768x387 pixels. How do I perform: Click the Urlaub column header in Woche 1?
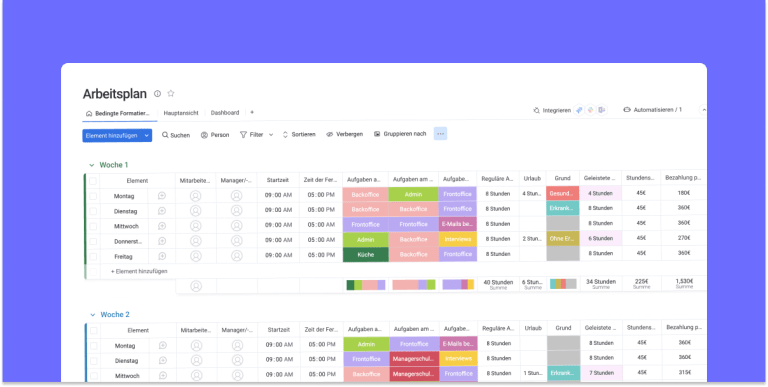532,179
